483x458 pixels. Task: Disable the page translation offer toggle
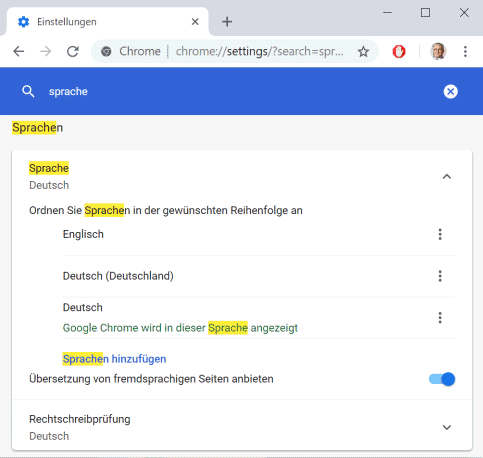442,379
